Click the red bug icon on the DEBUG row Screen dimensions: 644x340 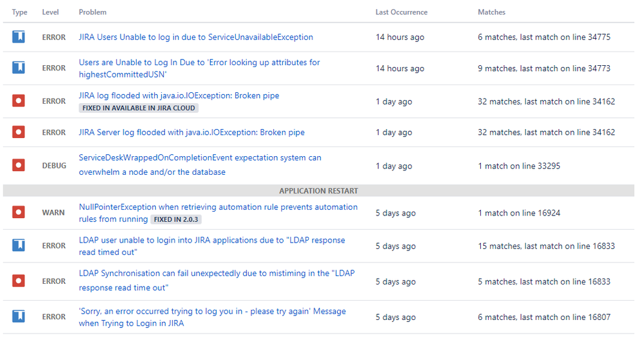click(x=19, y=165)
